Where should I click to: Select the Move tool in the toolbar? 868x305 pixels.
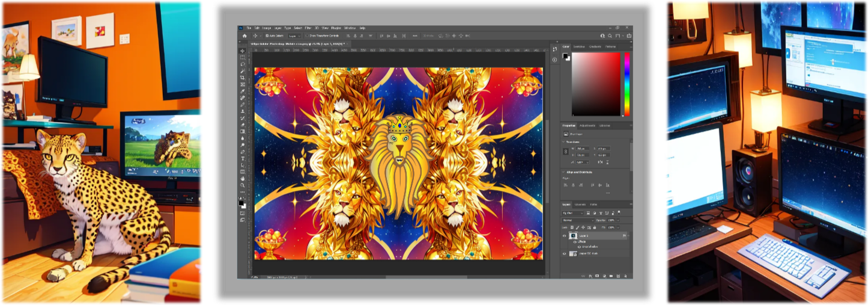(242, 51)
